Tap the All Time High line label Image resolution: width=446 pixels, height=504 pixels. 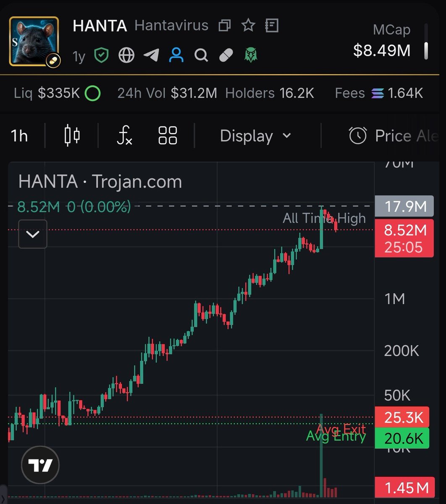324,218
